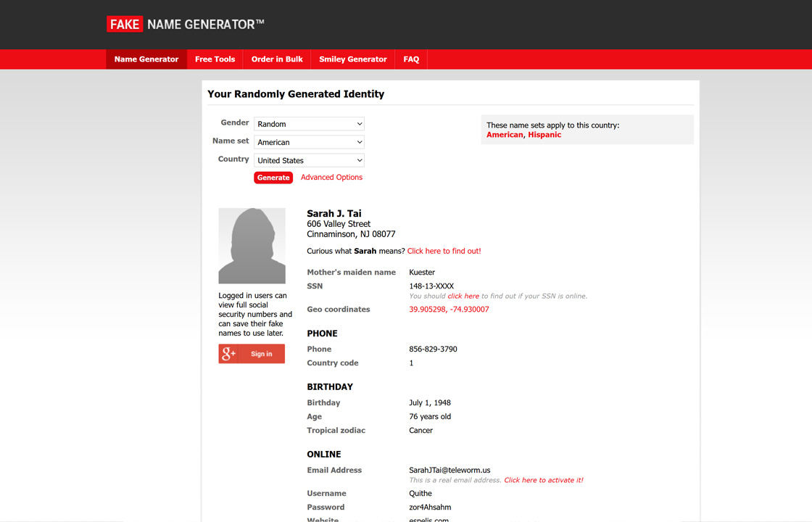This screenshot has height=522, width=812.
Task: Click the Generate button
Action: coord(273,178)
